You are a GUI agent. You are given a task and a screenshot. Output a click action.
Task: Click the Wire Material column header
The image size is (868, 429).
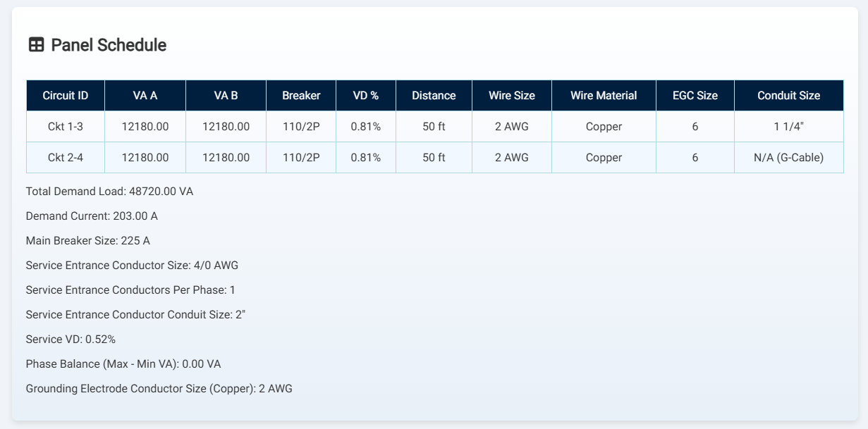[604, 96]
